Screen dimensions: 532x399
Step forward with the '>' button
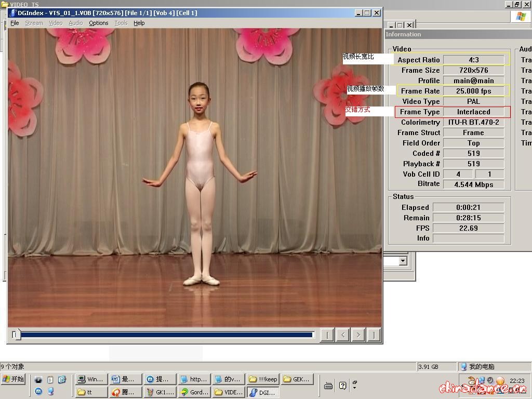pyautogui.click(x=358, y=335)
